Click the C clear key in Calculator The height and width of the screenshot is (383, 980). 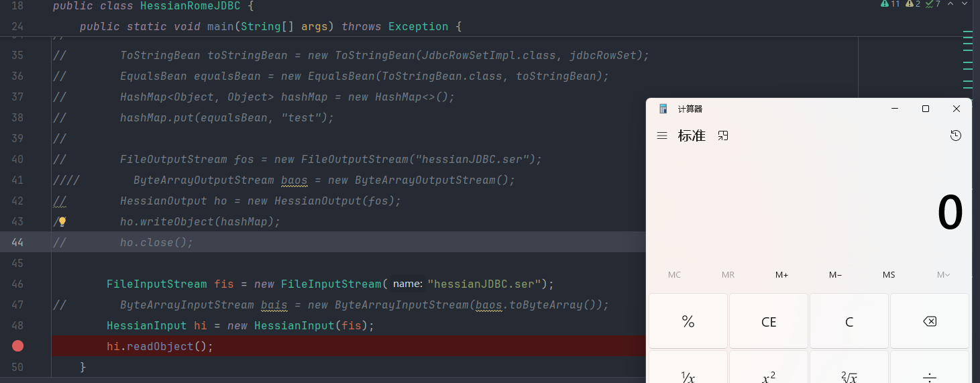[x=849, y=321]
